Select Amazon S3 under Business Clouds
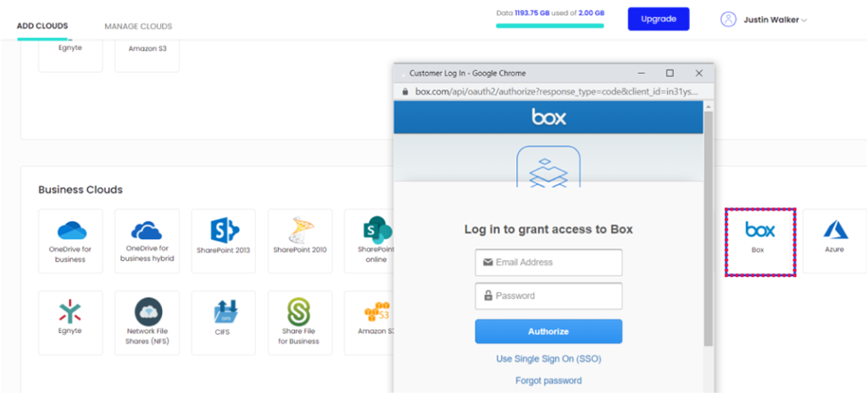The height and width of the screenshot is (393, 868). (369, 323)
